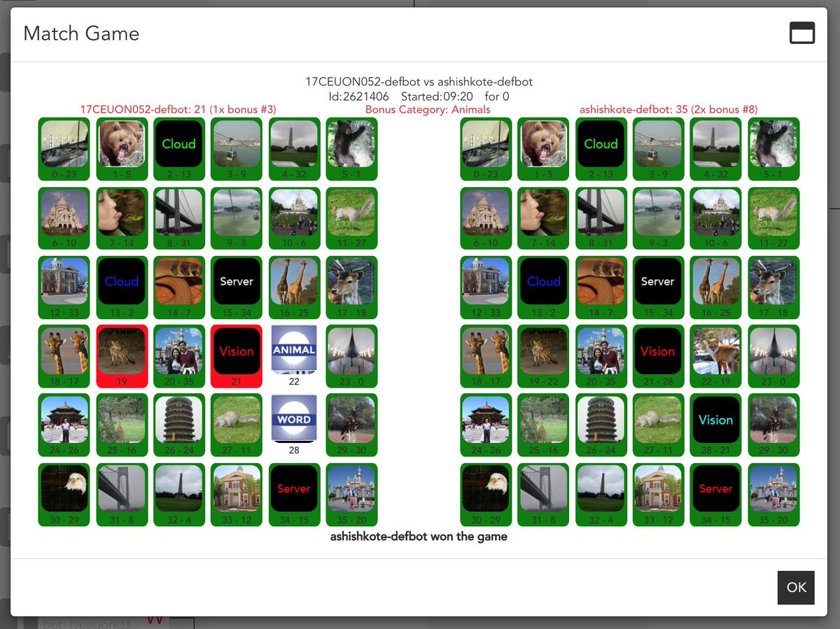Click deer card 17 - 18 on ashishkote board

773,287
